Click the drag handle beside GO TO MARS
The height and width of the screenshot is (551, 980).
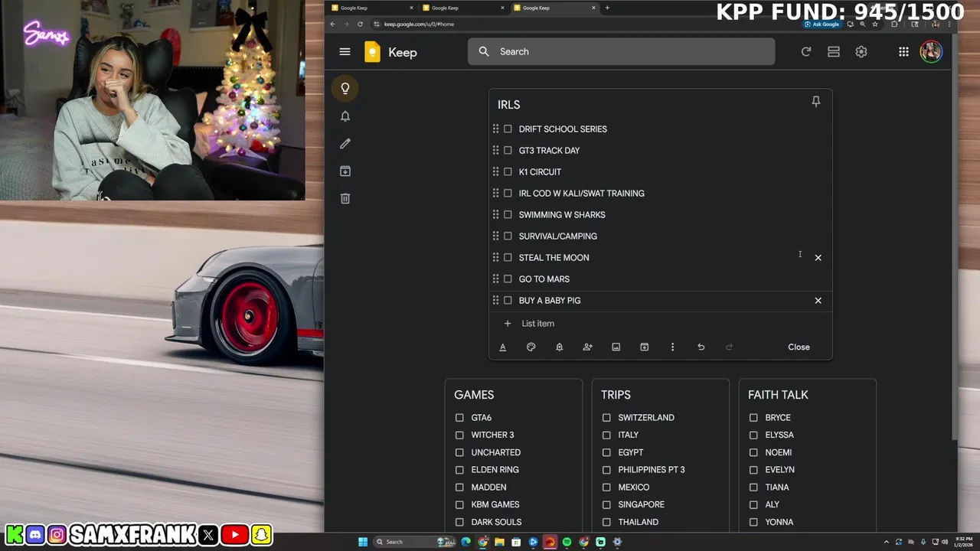495,279
